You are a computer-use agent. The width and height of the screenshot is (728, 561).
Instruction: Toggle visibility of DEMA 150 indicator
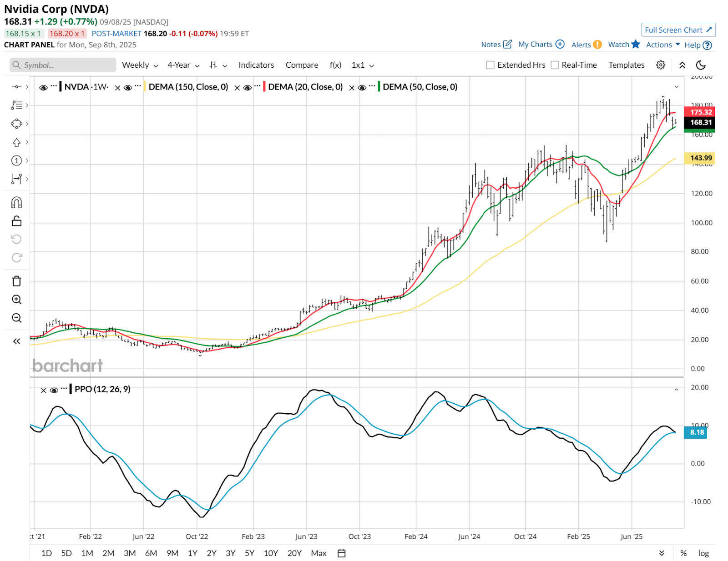pos(128,87)
